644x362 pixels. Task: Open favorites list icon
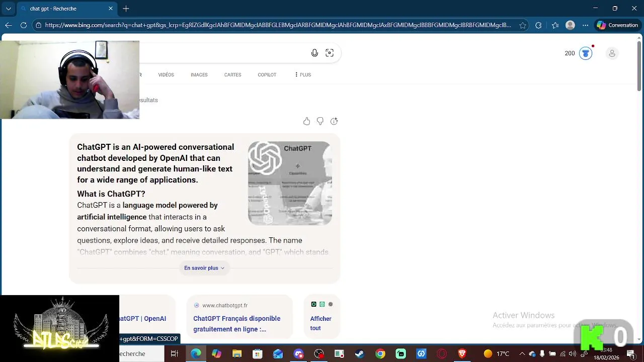[x=555, y=25]
